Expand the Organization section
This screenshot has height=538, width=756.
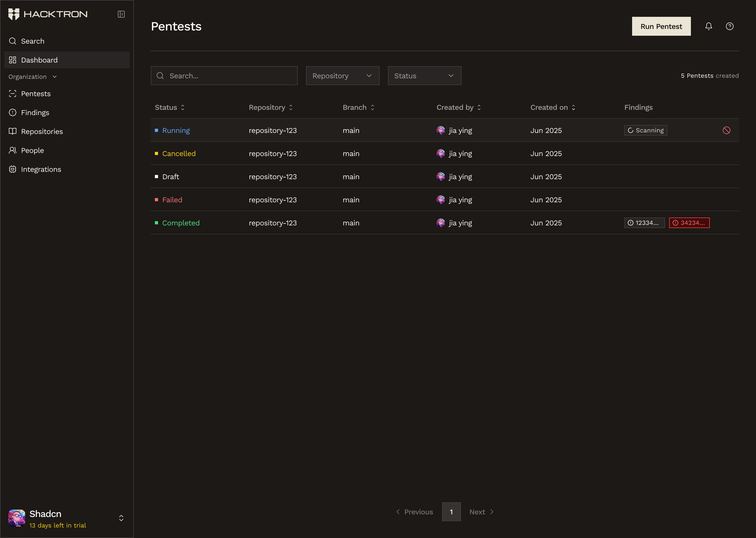54,76
